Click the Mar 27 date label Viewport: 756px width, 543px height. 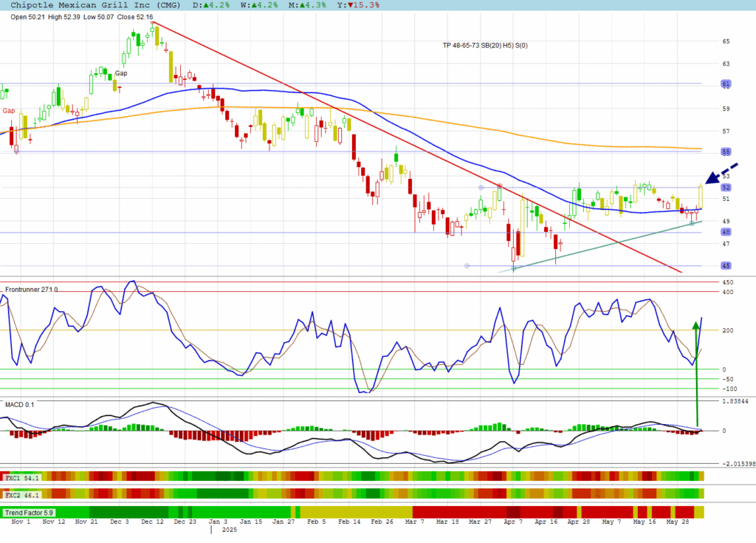480,522
